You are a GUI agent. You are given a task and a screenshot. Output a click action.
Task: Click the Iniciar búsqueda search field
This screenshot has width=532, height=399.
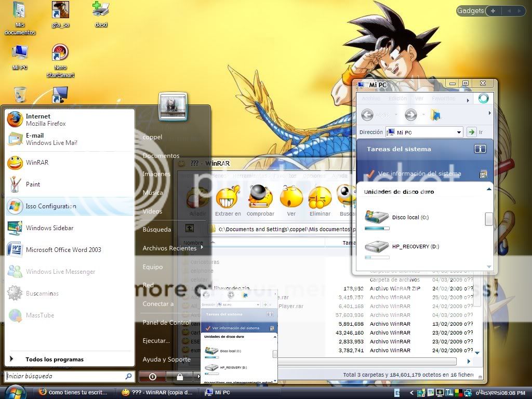[70, 376]
